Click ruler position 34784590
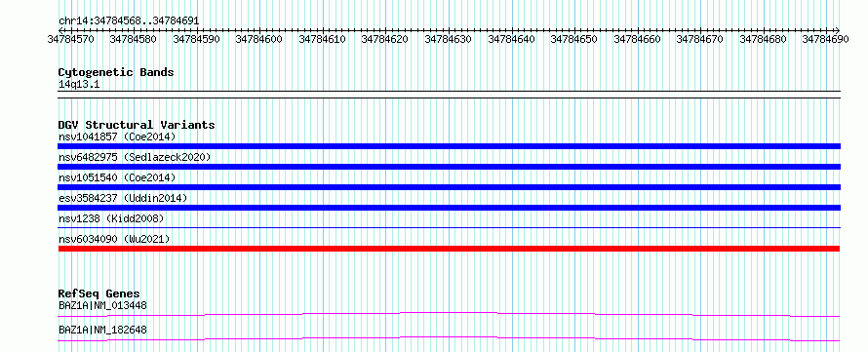Image resolution: width=868 pixels, height=352 pixels. (x=196, y=39)
